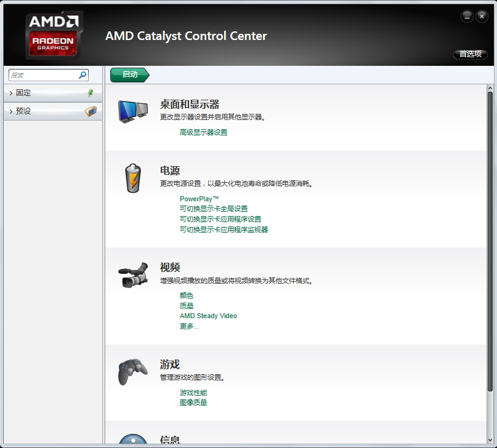The image size is (497, 448).
Task: Click the green pin icon beside 固定
Action: click(91, 93)
